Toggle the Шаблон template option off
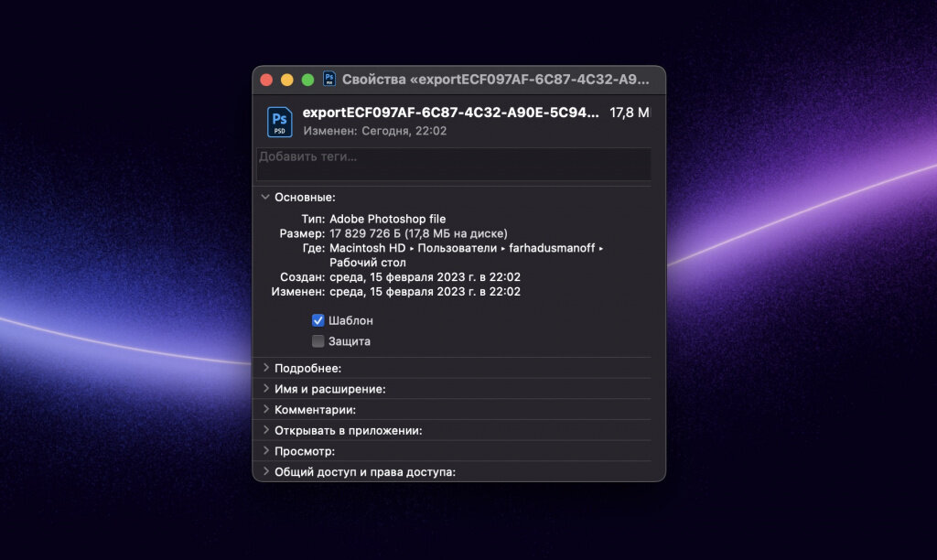 318,320
